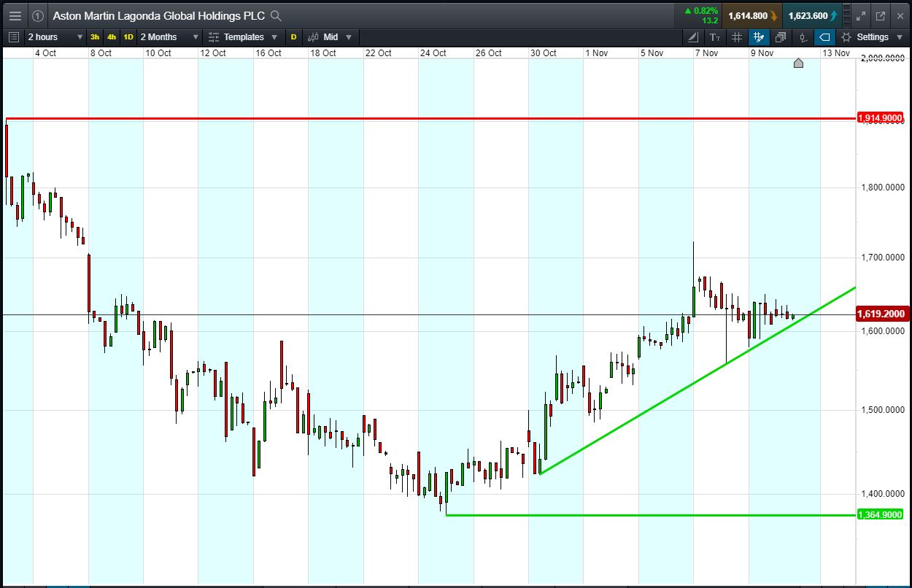Select the red 1,914.9000 resistance label

[881, 118]
